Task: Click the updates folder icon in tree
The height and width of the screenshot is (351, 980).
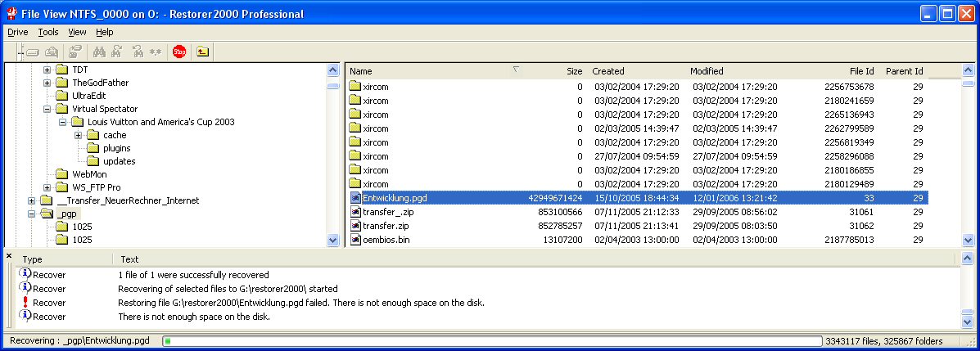Action: click(x=93, y=161)
